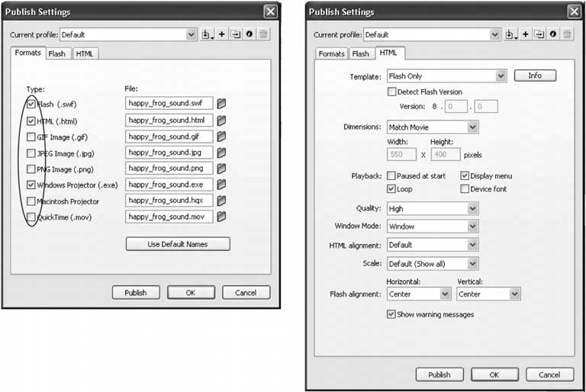Expand the Quality dropdown set to High
This screenshot has height=392, width=586.
coord(472,208)
